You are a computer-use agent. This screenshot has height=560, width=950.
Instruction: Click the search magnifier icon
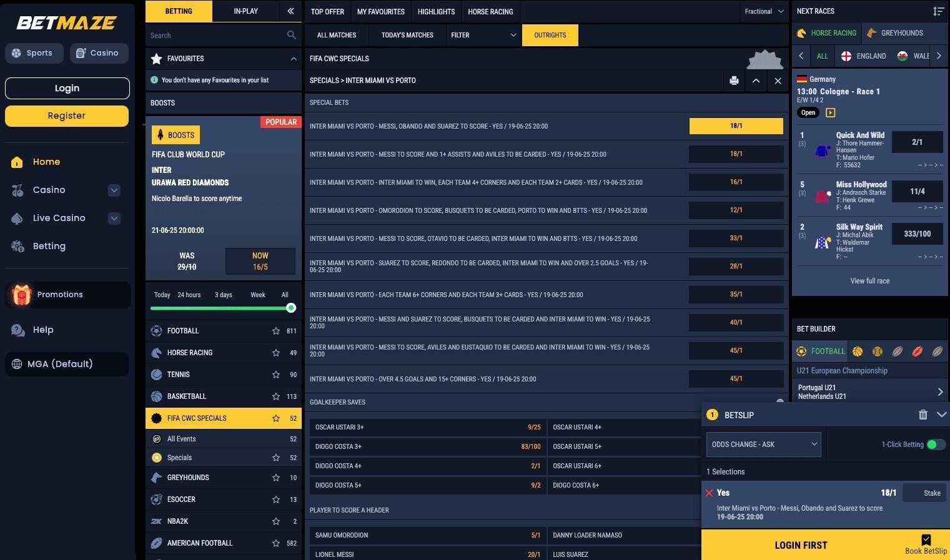tap(291, 35)
